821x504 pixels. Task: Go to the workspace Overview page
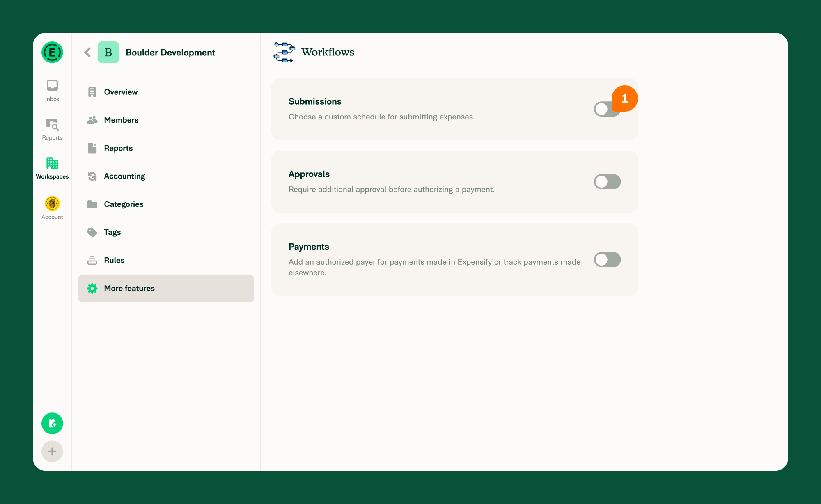pyautogui.click(x=120, y=92)
